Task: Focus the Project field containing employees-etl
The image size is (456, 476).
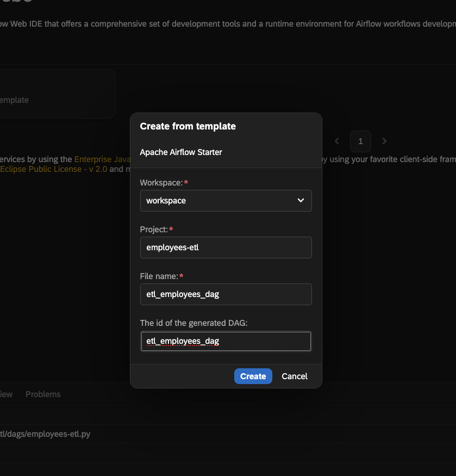Action: click(x=226, y=248)
